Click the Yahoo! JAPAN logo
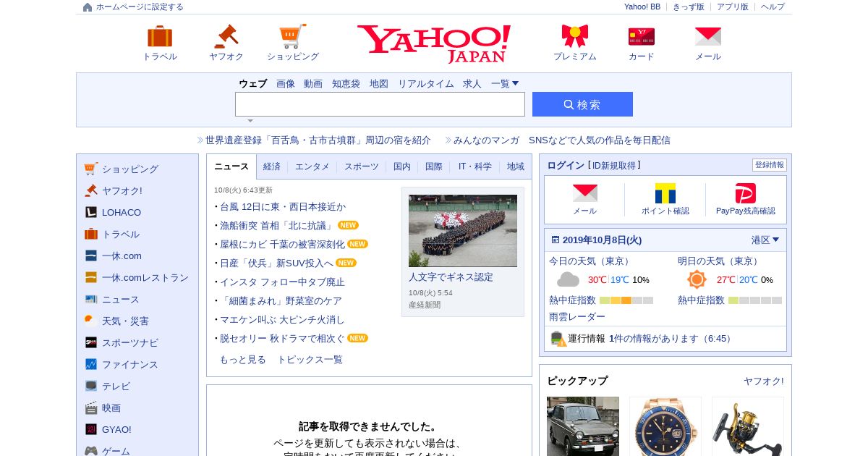The image size is (868, 456). pyautogui.click(x=434, y=43)
